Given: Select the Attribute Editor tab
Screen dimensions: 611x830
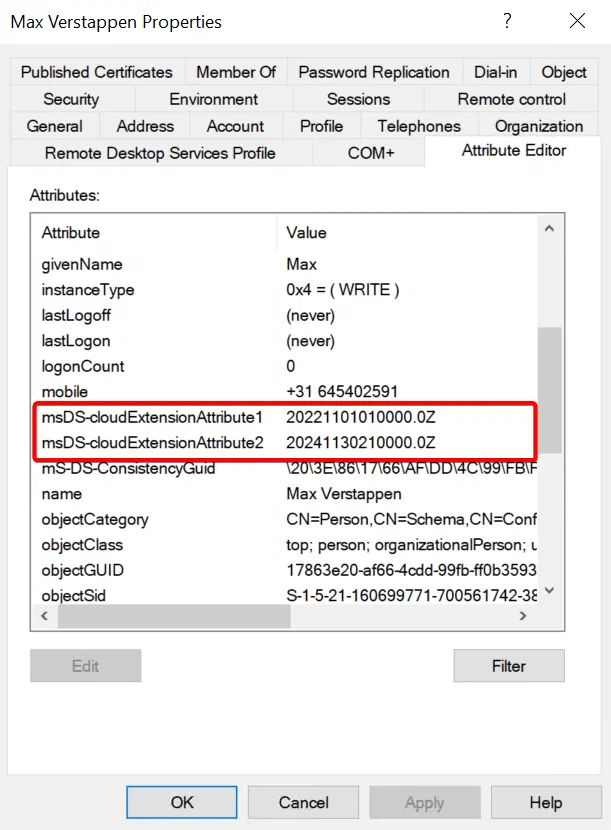Looking at the screenshot, I should pos(514,151).
